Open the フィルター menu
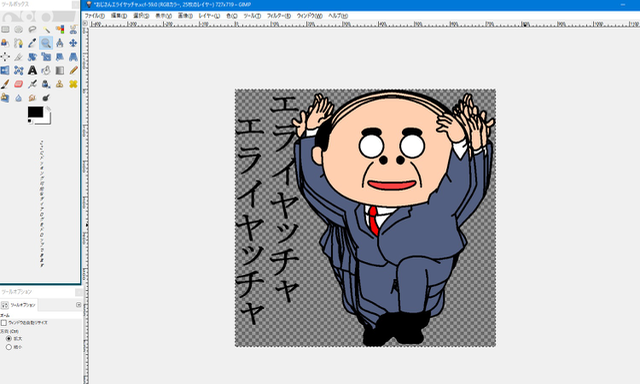Image resolution: width=640 pixels, height=384 pixels. pyautogui.click(x=279, y=16)
